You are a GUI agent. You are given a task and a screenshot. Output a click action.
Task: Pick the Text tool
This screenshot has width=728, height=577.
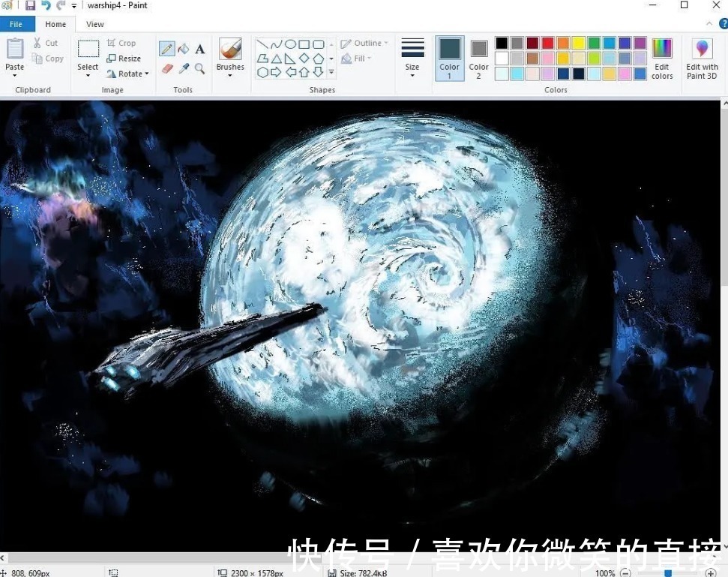(199, 48)
